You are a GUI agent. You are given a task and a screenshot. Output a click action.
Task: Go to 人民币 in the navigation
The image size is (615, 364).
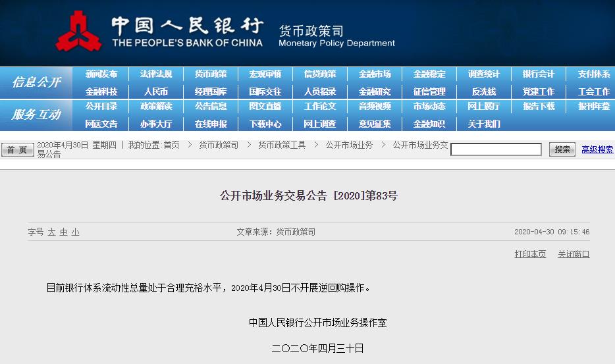click(x=156, y=91)
